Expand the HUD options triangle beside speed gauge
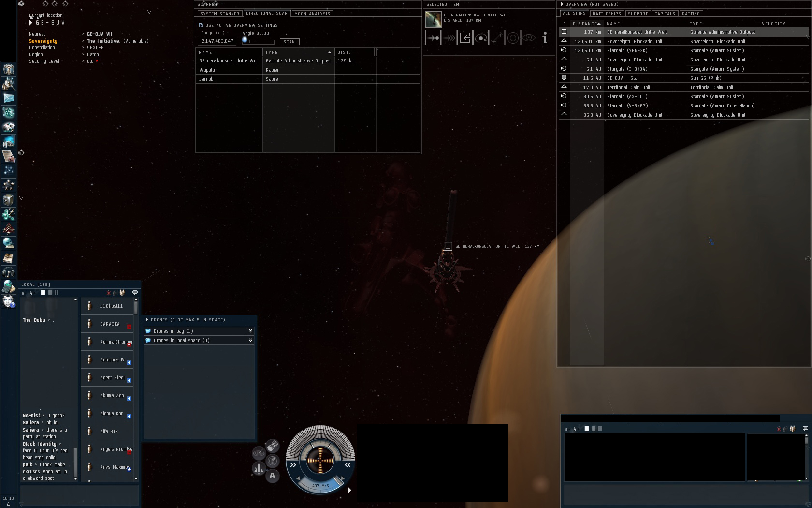Image resolution: width=812 pixels, height=508 pixels. click(349, 490)
